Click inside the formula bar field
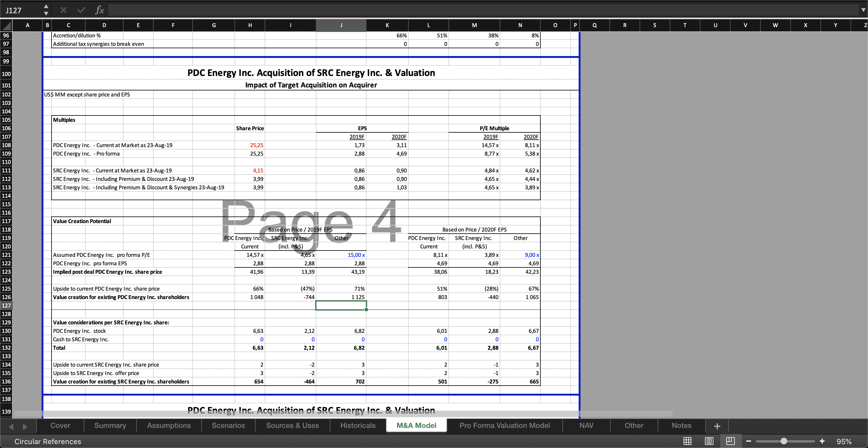This screenshot has width=868, height=448. [x=483, y=10]
